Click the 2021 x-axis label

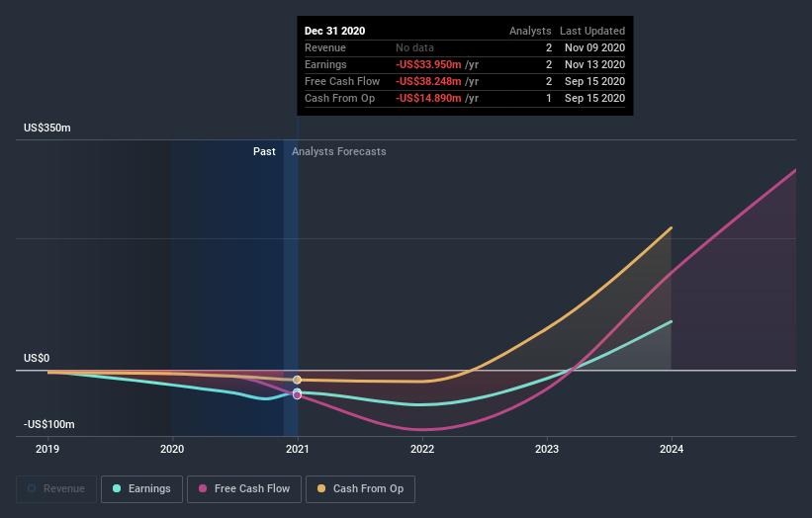298,449
